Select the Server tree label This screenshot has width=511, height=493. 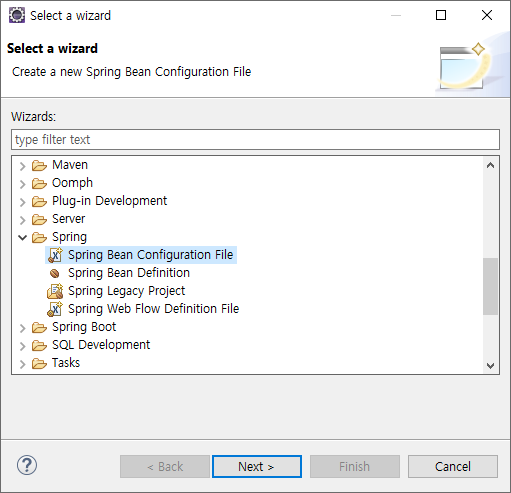click(69, 219)
